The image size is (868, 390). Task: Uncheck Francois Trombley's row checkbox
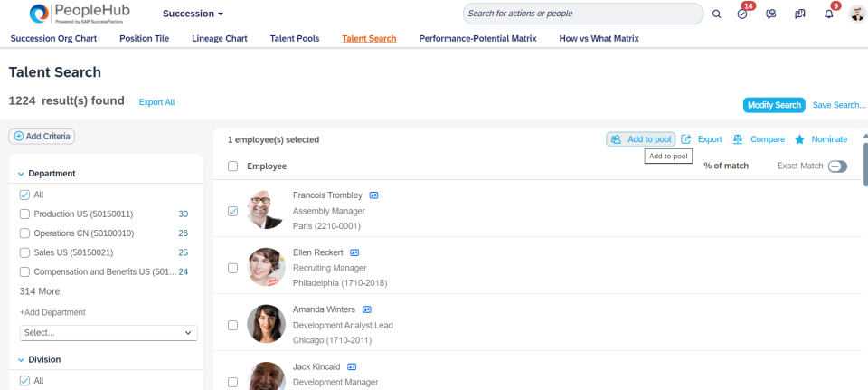coord(233,211)
